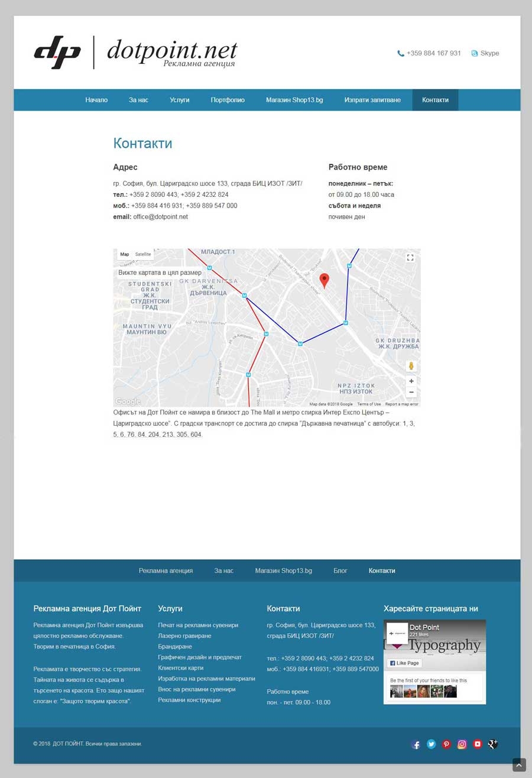Viewport: 532px width, 778px height.
Task: Toggle fullscreen view on the map
Action: (410, 257)
